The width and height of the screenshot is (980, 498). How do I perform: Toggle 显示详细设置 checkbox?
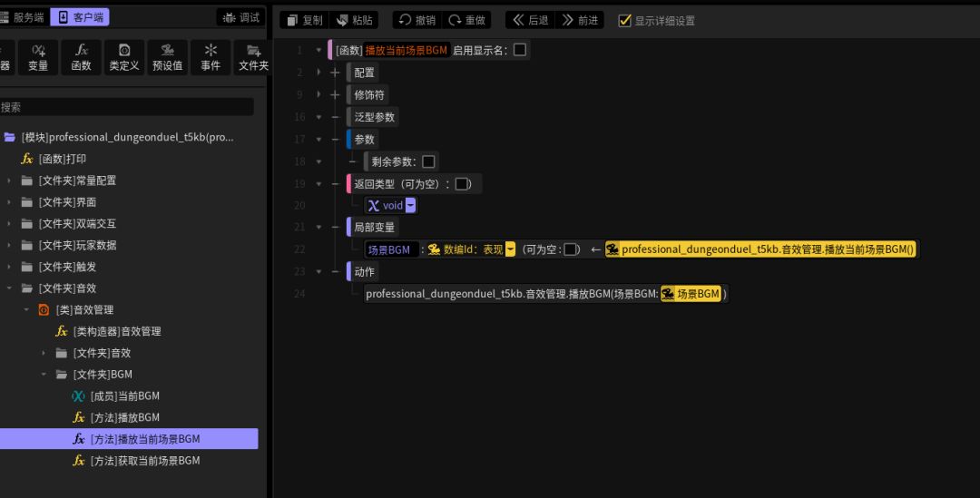[624, 21]
